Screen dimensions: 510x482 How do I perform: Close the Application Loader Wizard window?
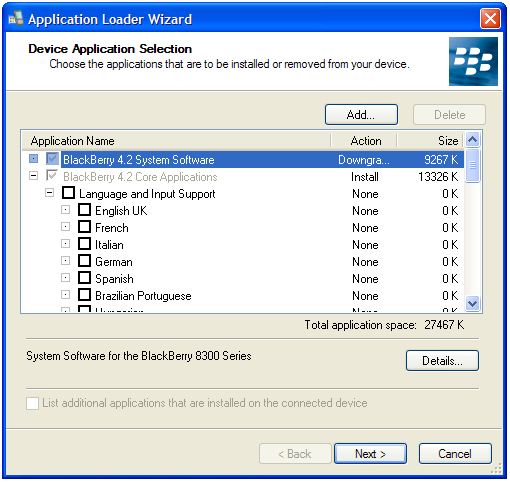490,19
